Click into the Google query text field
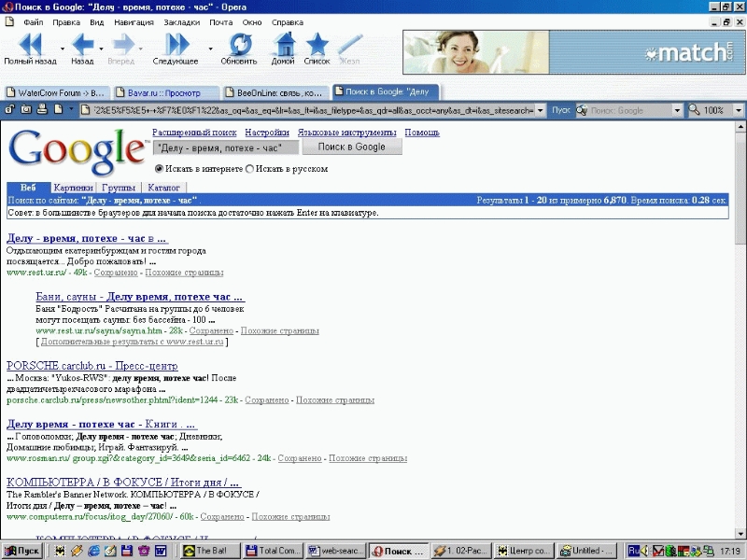Screen dimensions: 747x560 [226, 148]
